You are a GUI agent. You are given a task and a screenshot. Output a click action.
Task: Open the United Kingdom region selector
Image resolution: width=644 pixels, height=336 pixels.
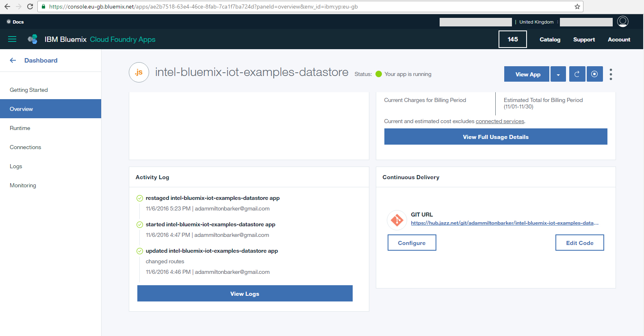[536, 22]
